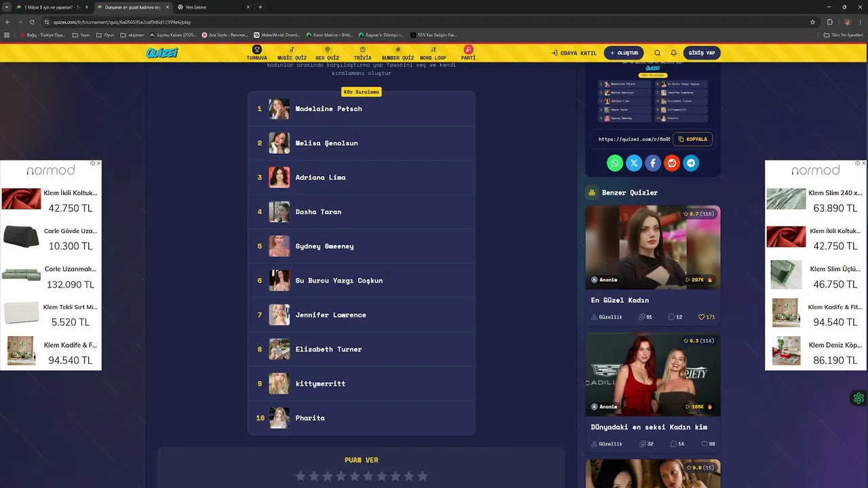The height and width of the screenshot is (488, 868).
Task: Click the Benzer Quizler section icon
Action: (x=592, y=192)
